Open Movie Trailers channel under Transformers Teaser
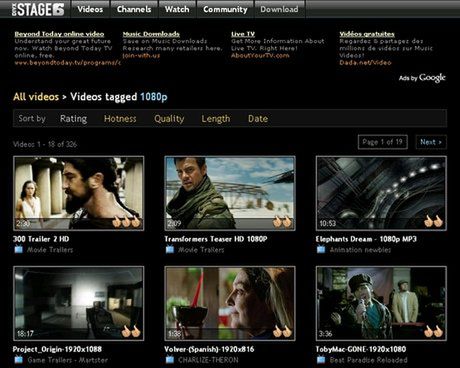Image resolution: width=460 pixels, height=368 pixels. point(201,250)
